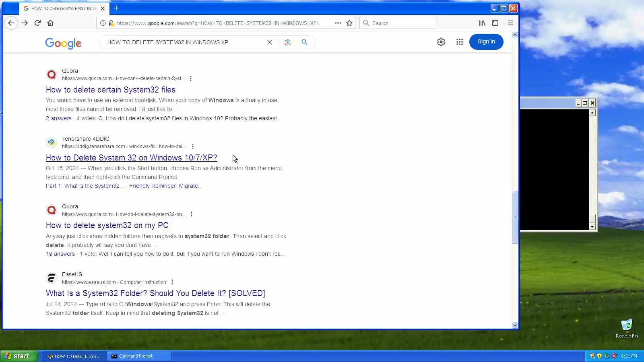The height and width of the screenshot is (362, 644).
Task: Open the Windows XP Start menu
Action: tap(19, 356)
